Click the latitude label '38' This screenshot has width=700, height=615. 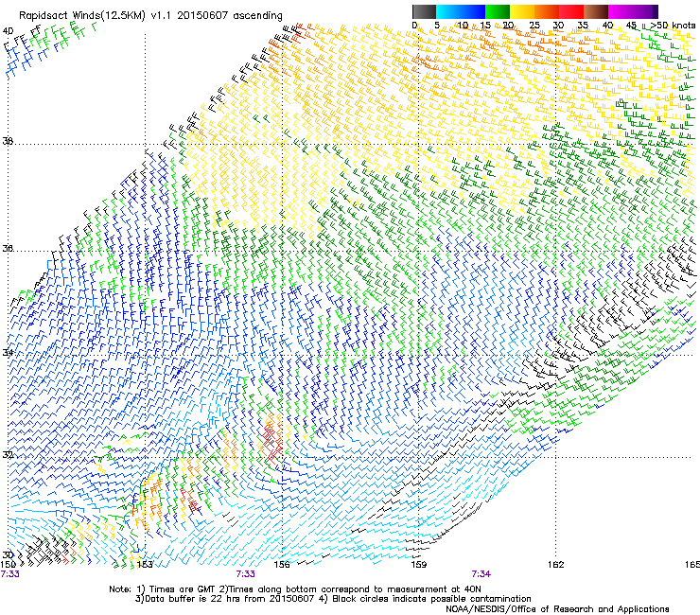[x=8, y=141]
